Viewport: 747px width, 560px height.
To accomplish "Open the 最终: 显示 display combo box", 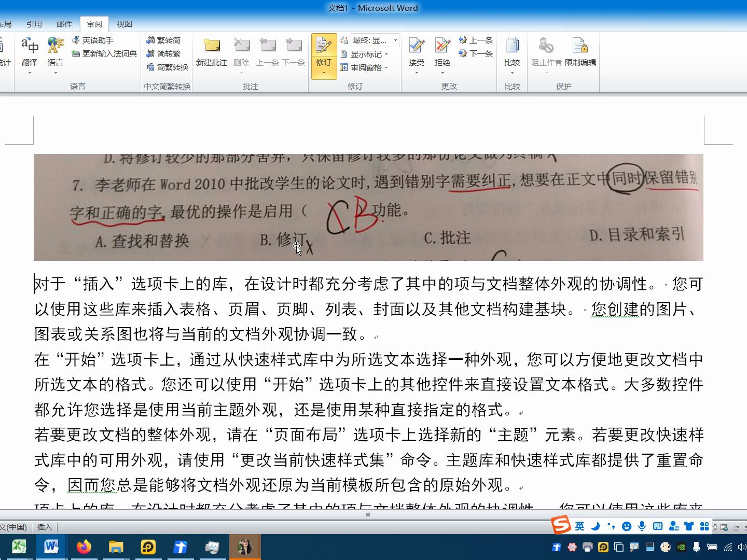I will pos(375,40).
